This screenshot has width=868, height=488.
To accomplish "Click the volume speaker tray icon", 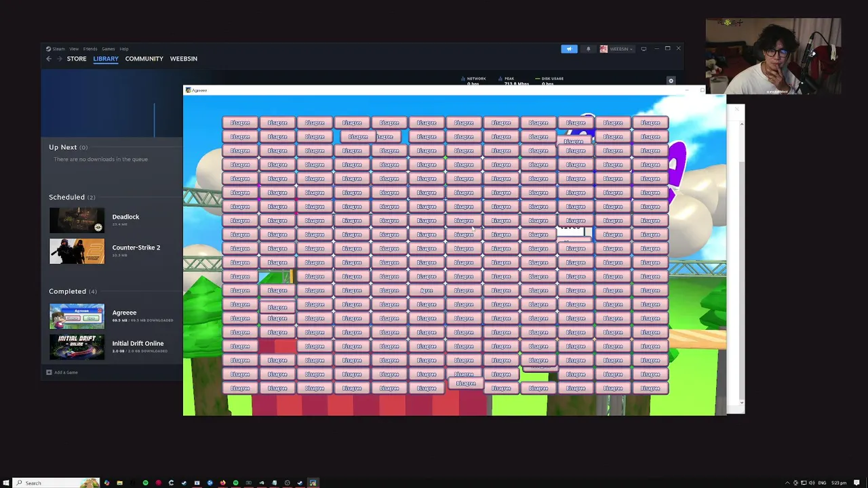I will (x=811, y=483).
